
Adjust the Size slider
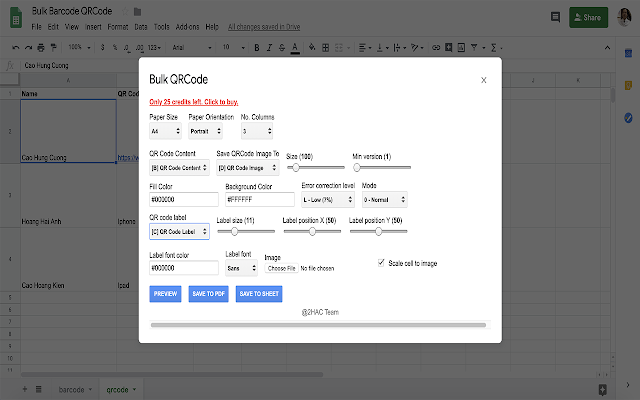(316, 167)
